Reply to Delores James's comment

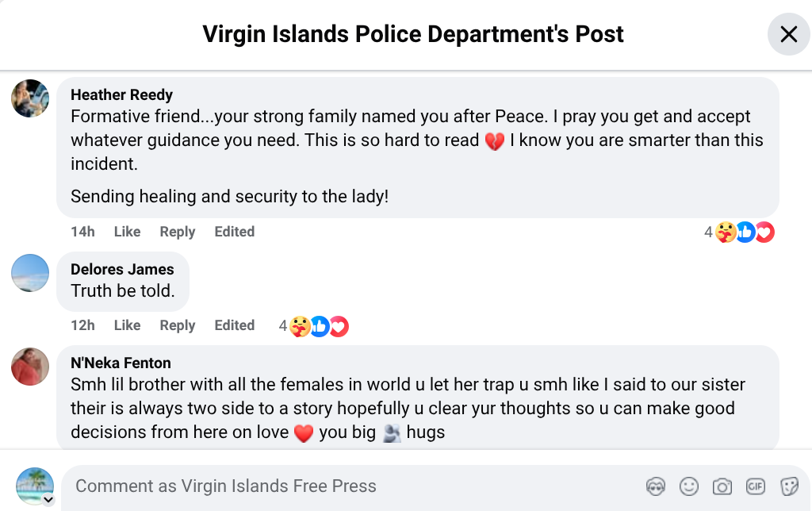177,325
